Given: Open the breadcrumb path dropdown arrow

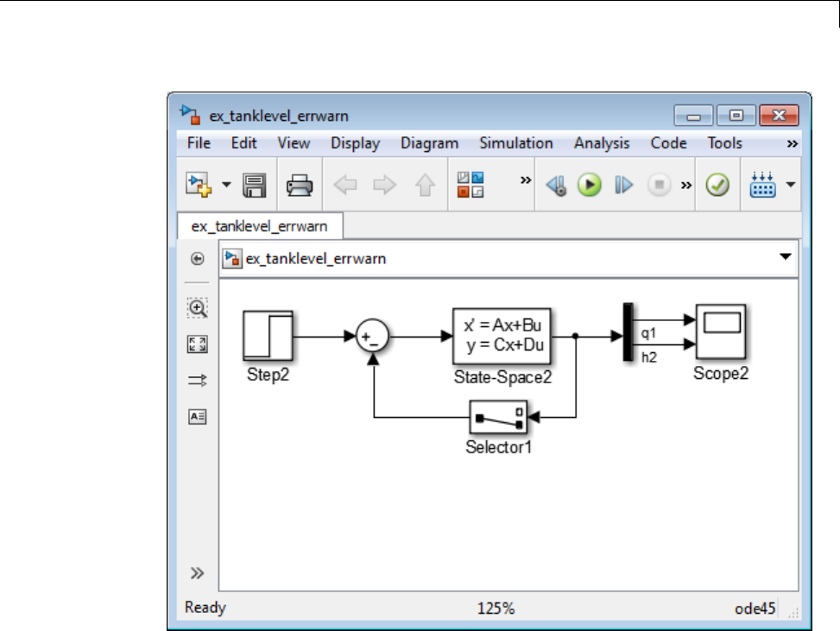Looking at the screenshot, I should (x=786, y=256).
